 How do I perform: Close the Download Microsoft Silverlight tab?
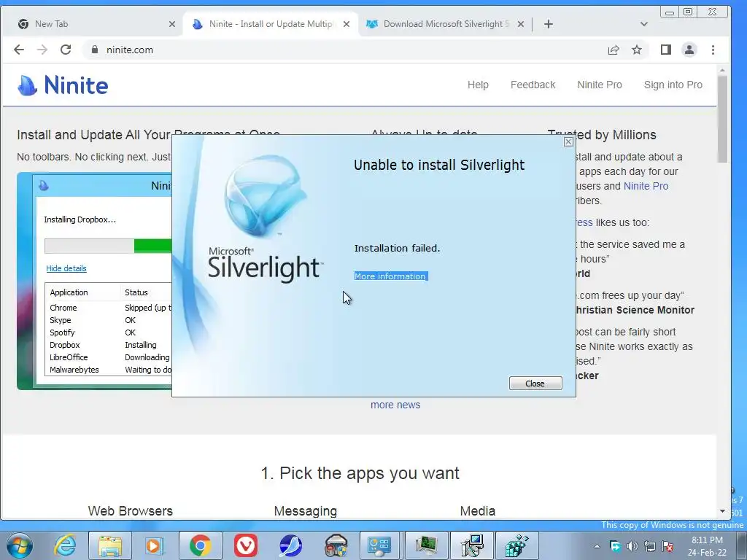[521, 24]
